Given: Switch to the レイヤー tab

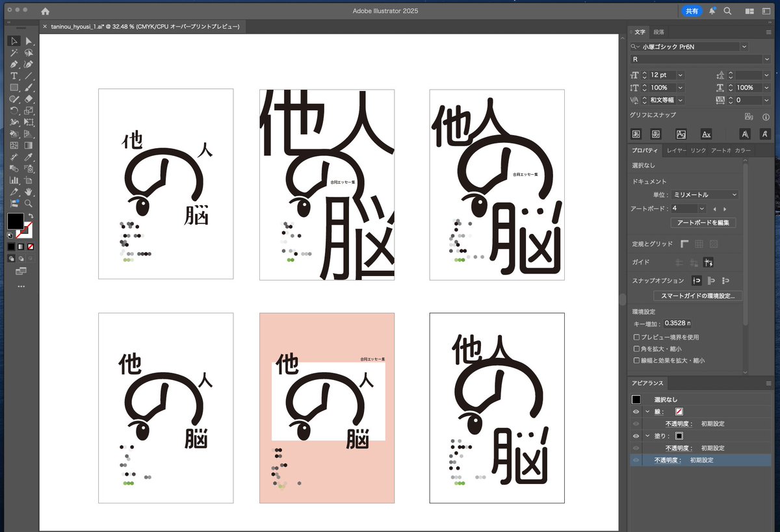Looking at the screenshot, I should [676, 151].
